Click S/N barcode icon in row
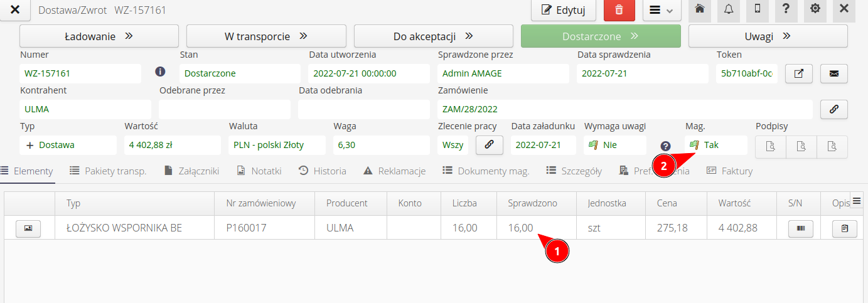This screenshot has width=868, height=303. [800, 228]
